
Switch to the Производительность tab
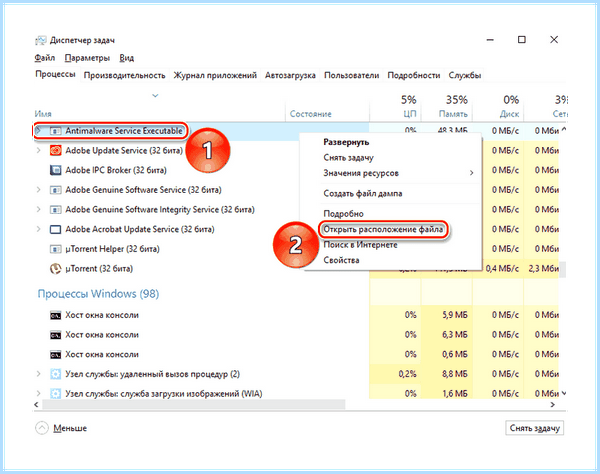[124, 75]
